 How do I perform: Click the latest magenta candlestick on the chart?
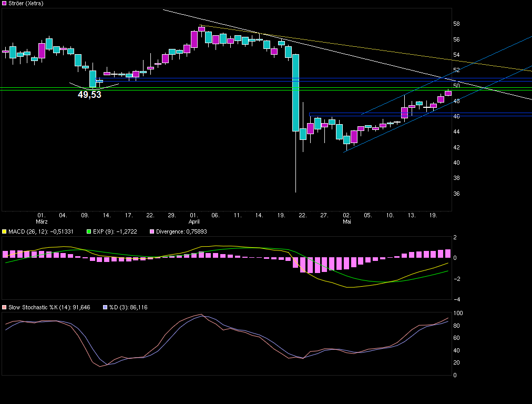[x=448, y=93]
